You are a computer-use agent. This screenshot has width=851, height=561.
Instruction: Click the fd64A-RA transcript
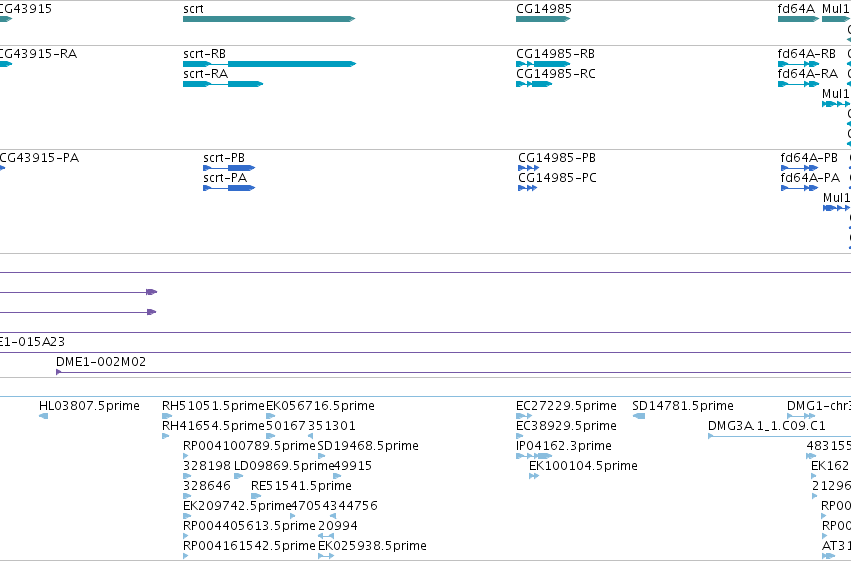pyautogui.click(x=798, y=84)
